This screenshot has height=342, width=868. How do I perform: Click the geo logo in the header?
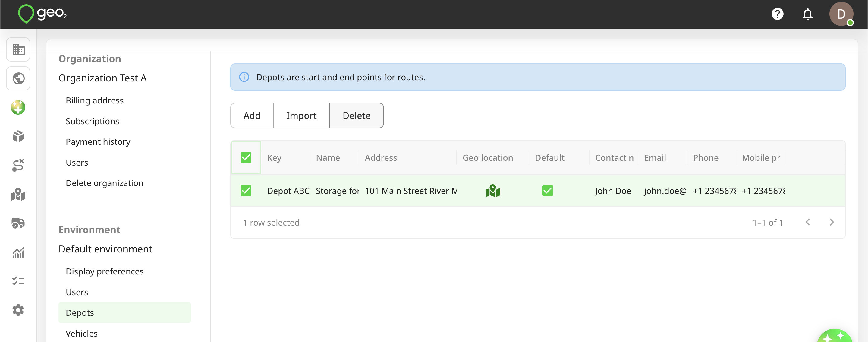coord(42,14)
